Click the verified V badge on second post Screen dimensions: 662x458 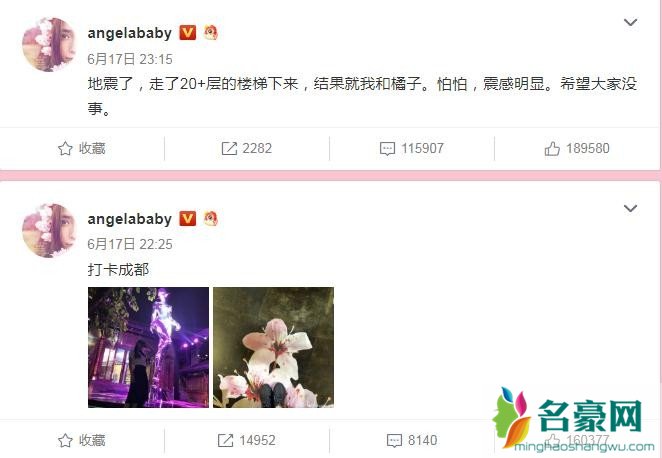(x=188, y=218)
